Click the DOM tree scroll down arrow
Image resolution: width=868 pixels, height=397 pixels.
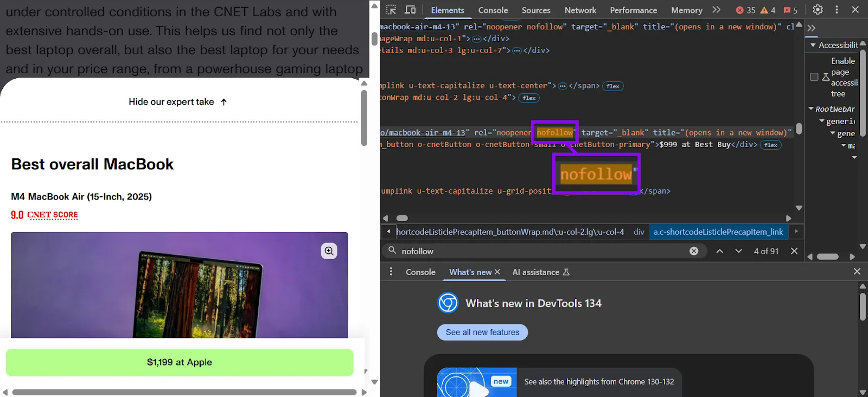coord(799,208)
